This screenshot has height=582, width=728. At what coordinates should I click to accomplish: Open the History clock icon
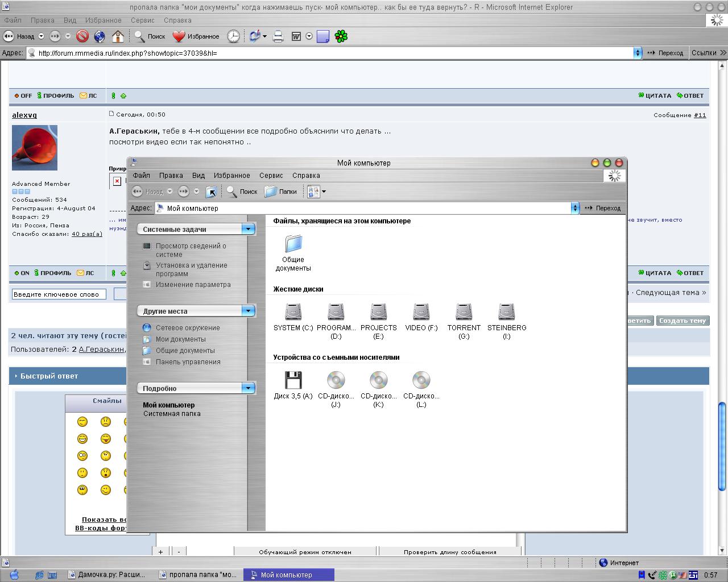point(234,36)
